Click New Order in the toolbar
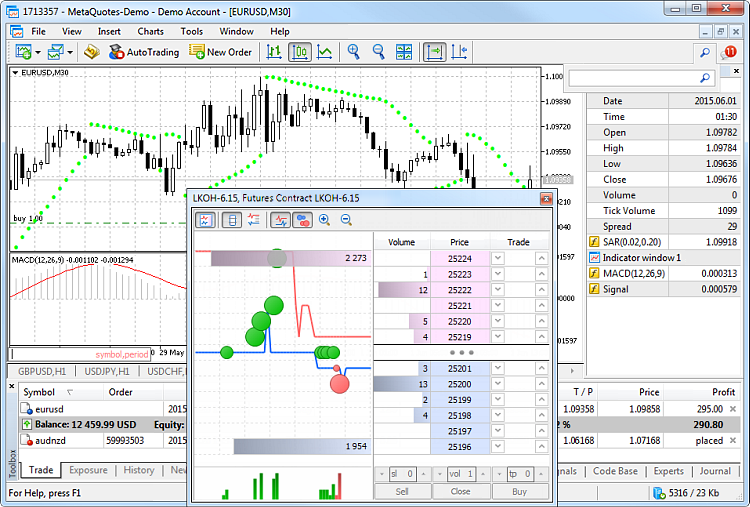Image resolution: width=750 pixels, height=507 pixels. click(221, 52)
